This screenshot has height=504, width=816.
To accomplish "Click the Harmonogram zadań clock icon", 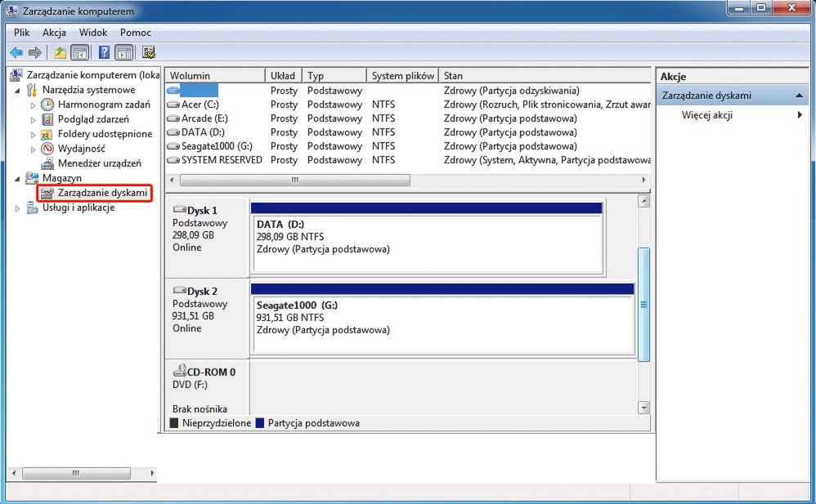I will pyautogui.click(x=47, y=105).
